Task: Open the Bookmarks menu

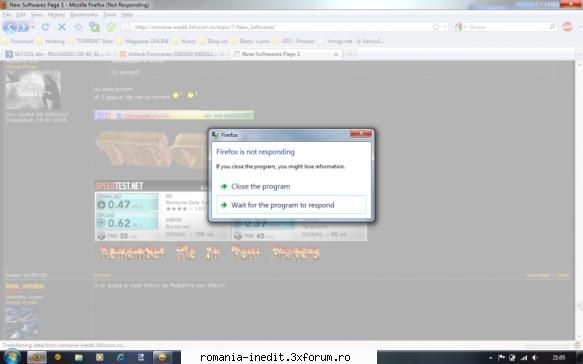Action: pos(84,15)
